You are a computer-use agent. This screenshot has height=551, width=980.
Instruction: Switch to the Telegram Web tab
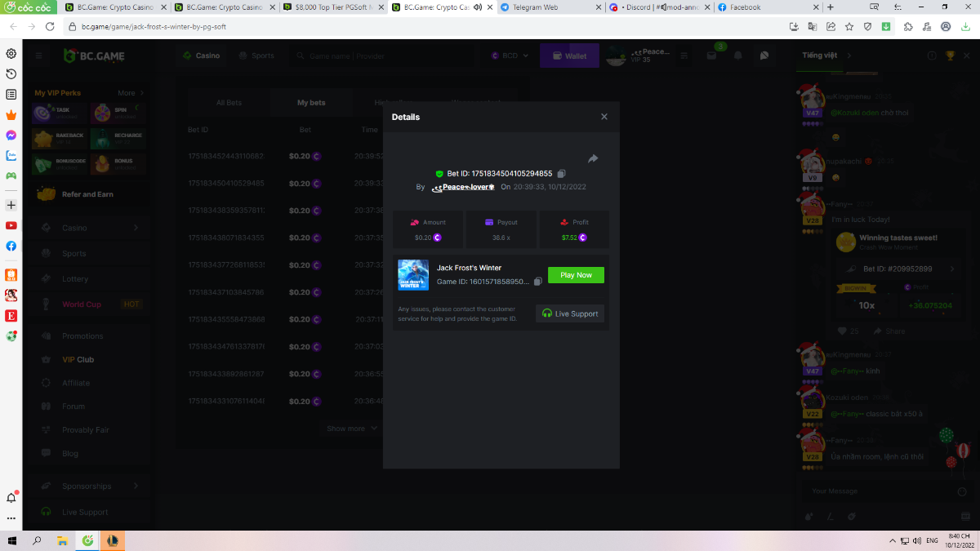(x=539, y=7)
